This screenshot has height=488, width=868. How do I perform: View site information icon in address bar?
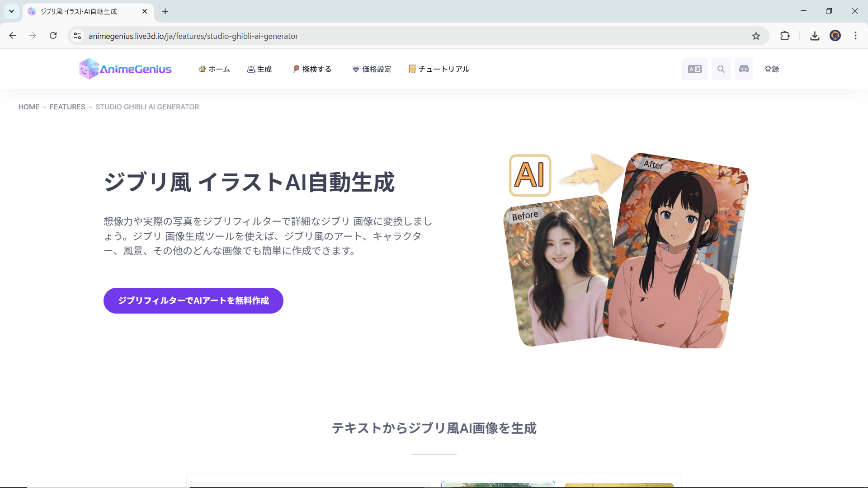78,36
